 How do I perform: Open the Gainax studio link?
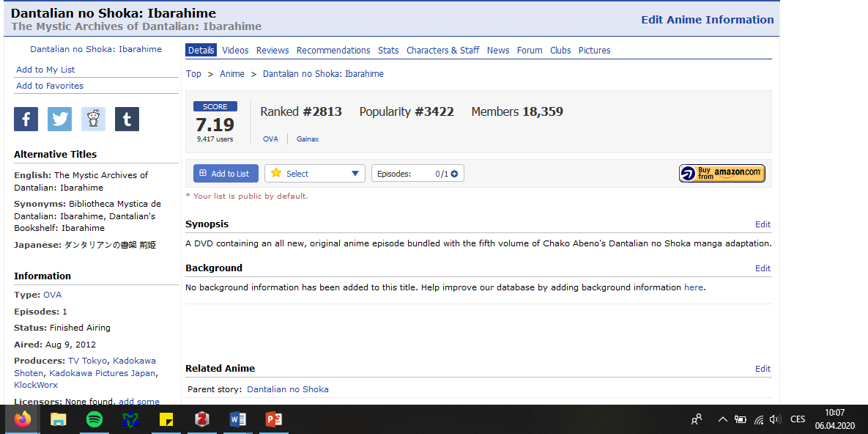(308, 139)
